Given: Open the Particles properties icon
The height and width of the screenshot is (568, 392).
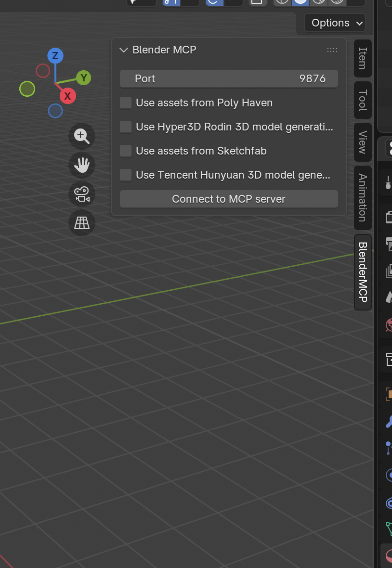Looking at the screenshot, I should (389, 448).
